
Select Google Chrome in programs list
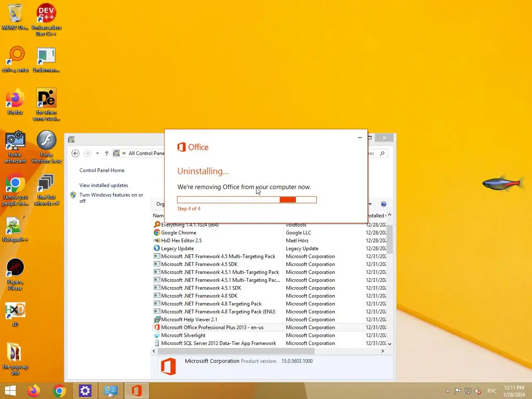tap(179, 233)
